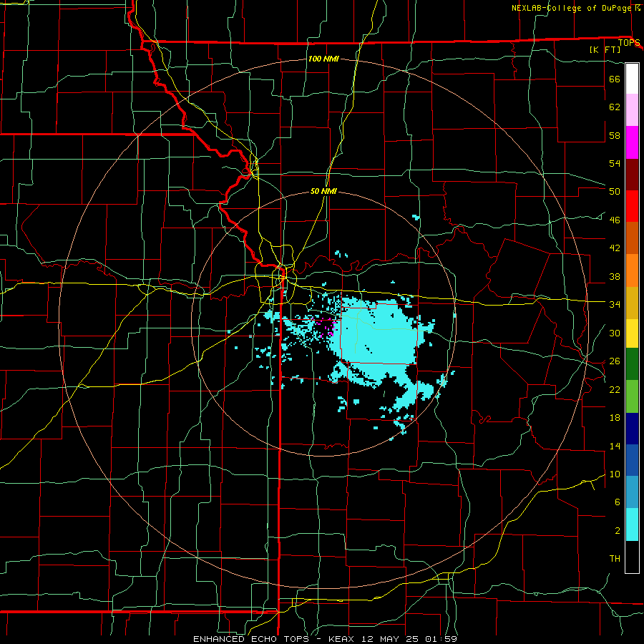Click the legend value '62'
Viewport: 644px width, 644px height.
615,107
